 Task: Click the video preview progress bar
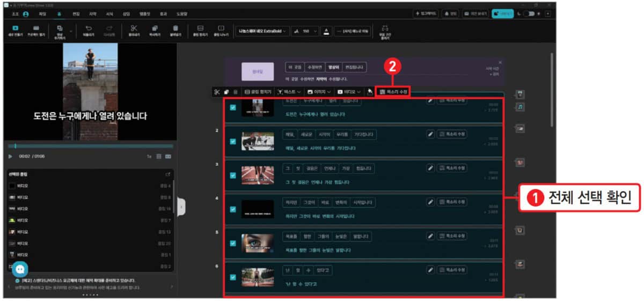[90, 146]
